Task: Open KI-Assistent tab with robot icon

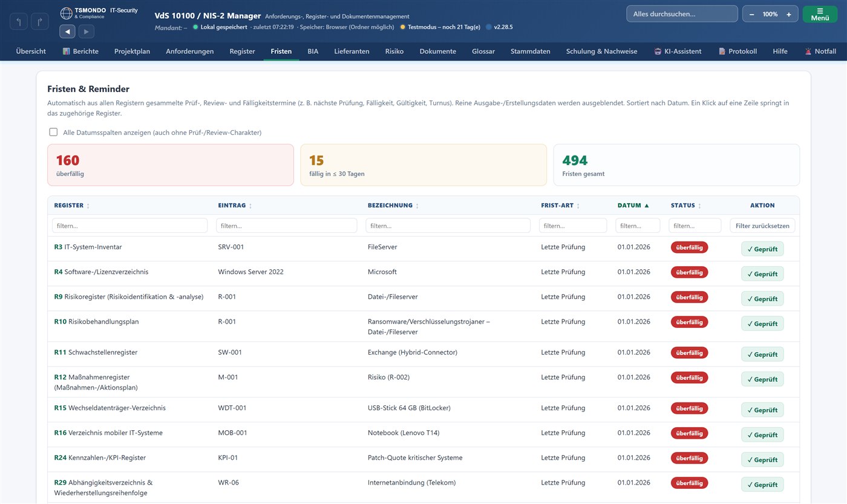Action: [x=678, y=51]
